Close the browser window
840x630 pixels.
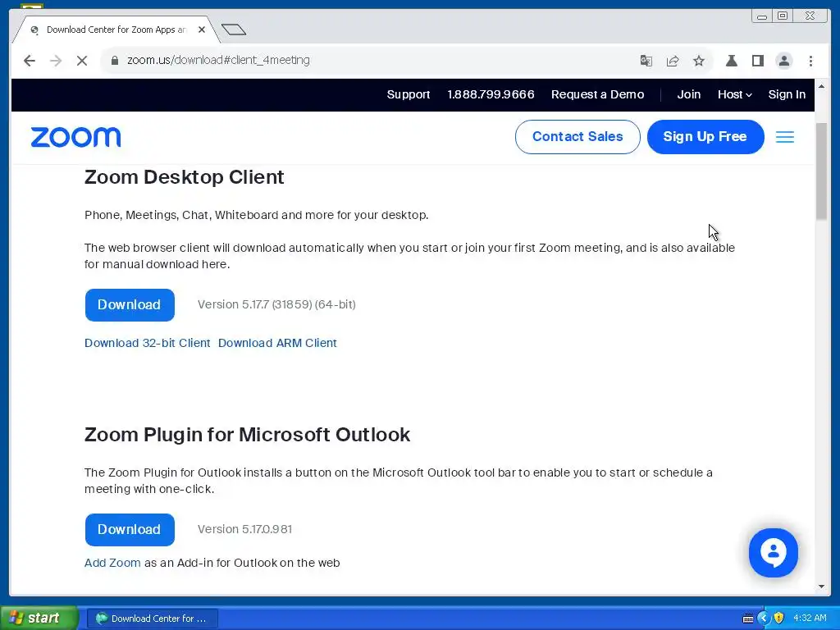(810, 16)
